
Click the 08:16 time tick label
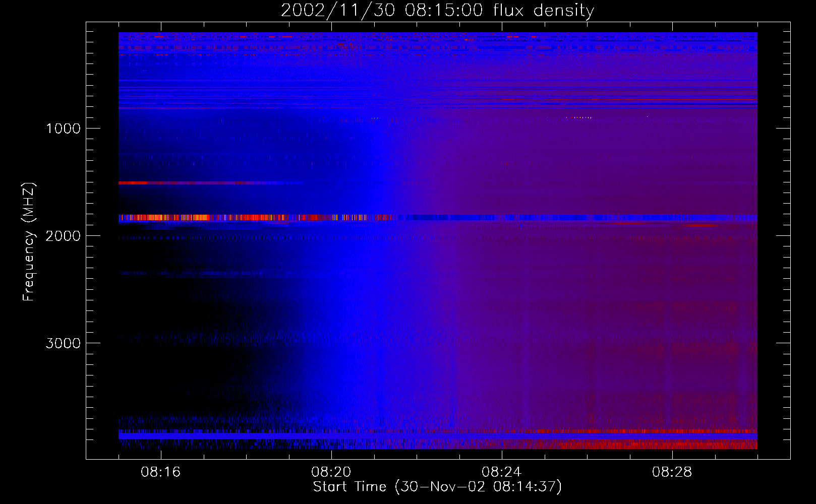tap(161, 472)
